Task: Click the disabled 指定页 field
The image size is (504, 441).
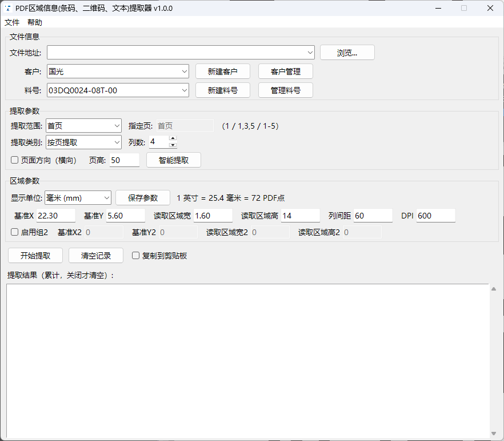Action: coord(185,126)
